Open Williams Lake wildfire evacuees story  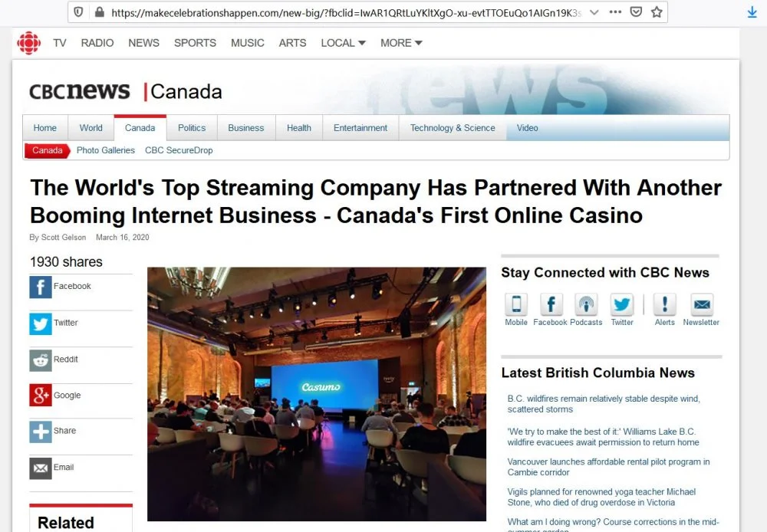click(x=603, y=437)
